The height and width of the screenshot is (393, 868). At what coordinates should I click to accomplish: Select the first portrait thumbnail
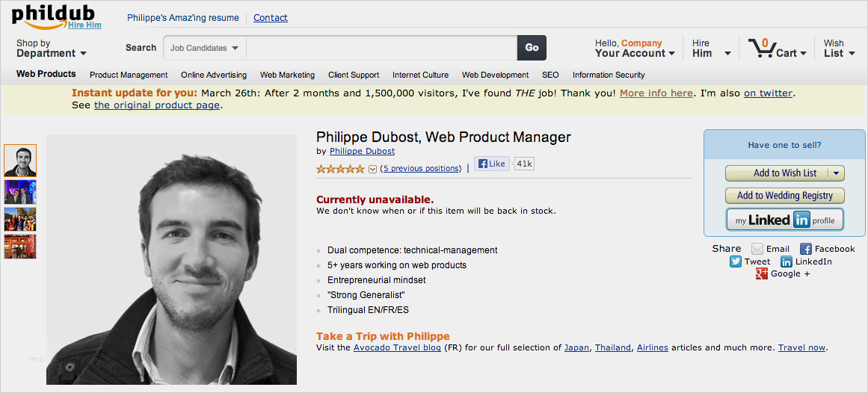(20, 161)
